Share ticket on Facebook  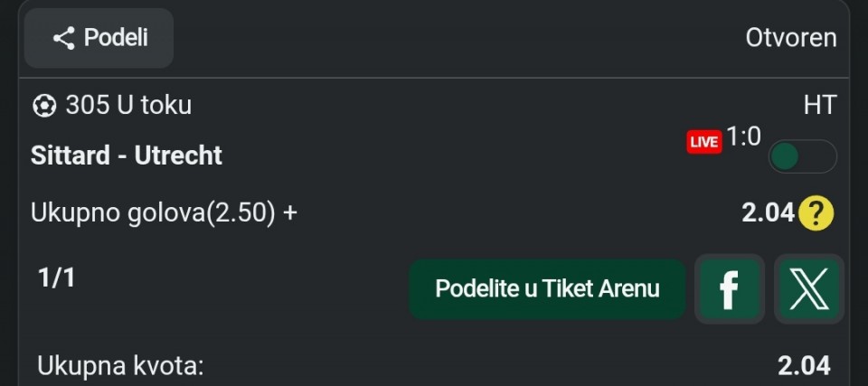[730, 289]
